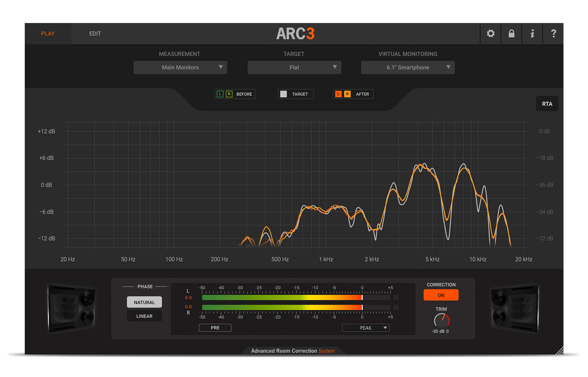This screenshot has height=377, width=588.
Task: Toggle the PRE meter button
Action: [215, 328]
